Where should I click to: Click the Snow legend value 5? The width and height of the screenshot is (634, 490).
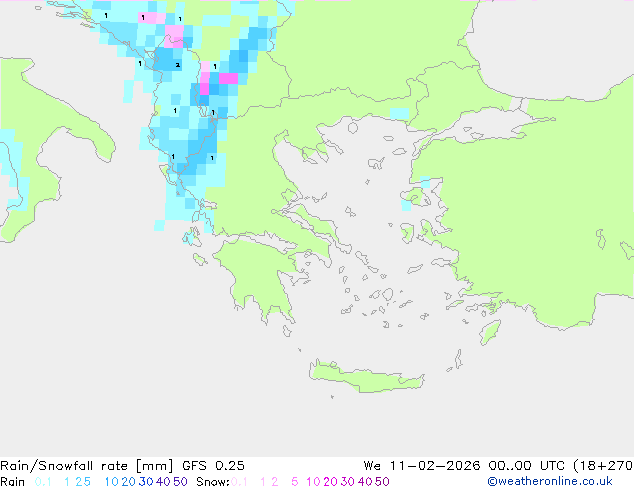295,482
